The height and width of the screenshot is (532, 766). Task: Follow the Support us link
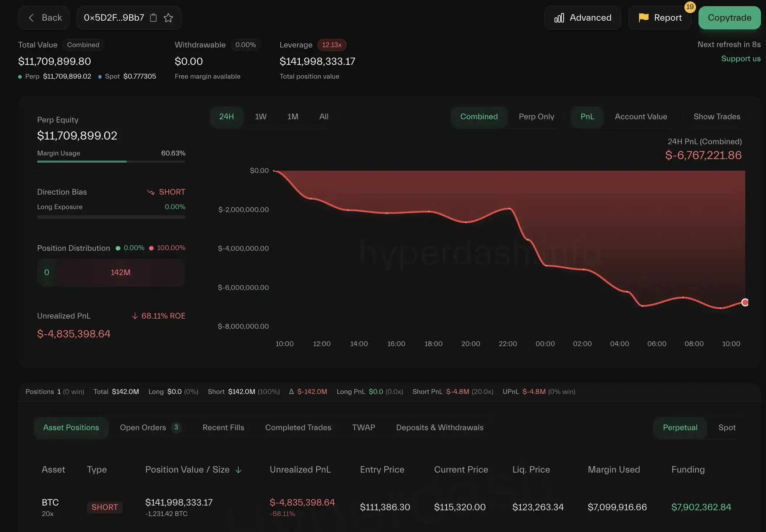pos(740,59)
